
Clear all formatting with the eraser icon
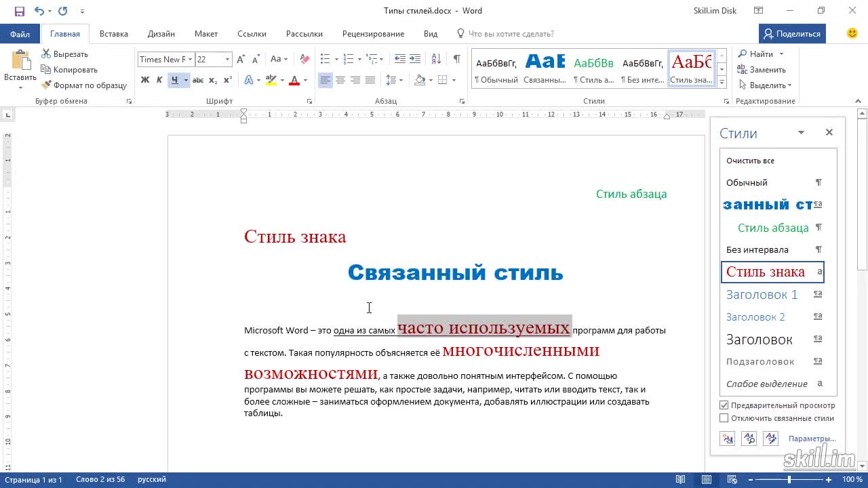coord(304,60)
